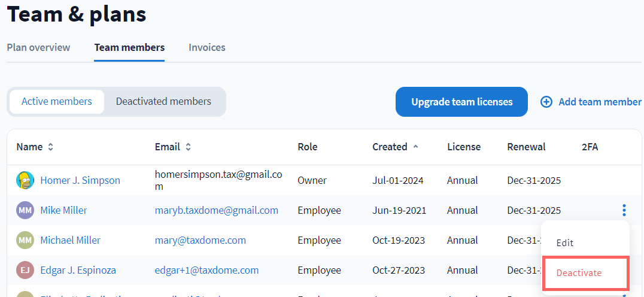Click the plus icon beside Add team member
Screen dimensions: 644x297
pos(546,102)
